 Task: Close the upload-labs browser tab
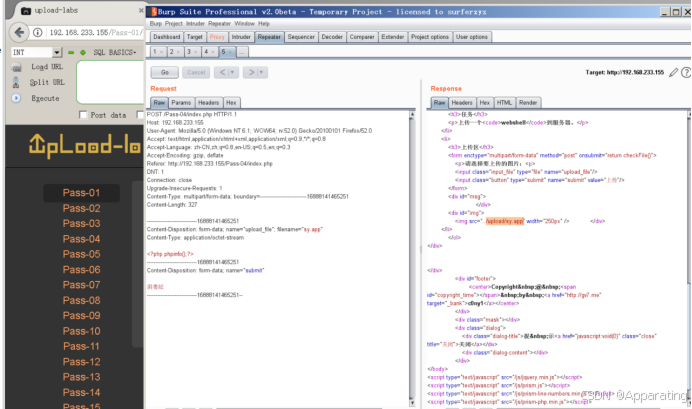click(x=141, y=10)
